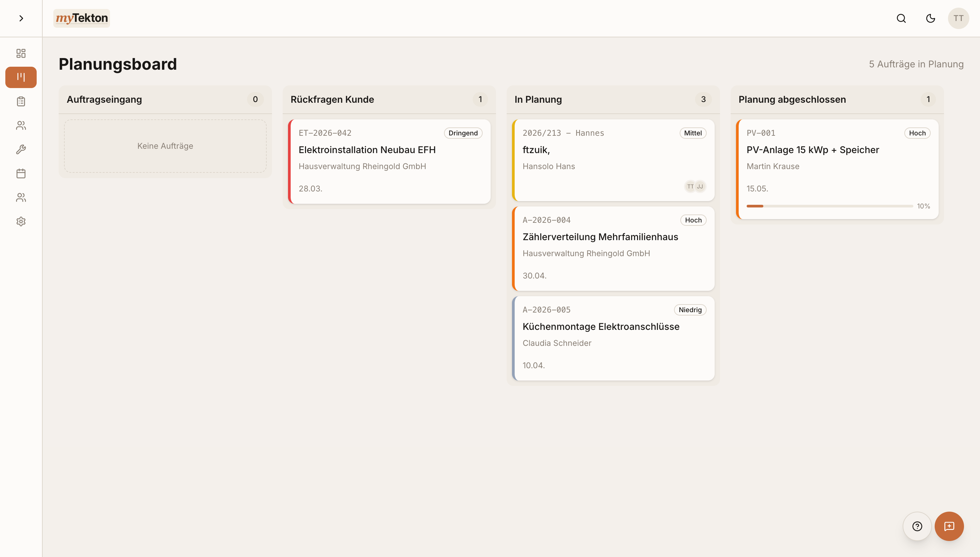Select the wrench tools icon in sidebar
The height and width of the screenshot is (557, 980).
coord(21,149)
